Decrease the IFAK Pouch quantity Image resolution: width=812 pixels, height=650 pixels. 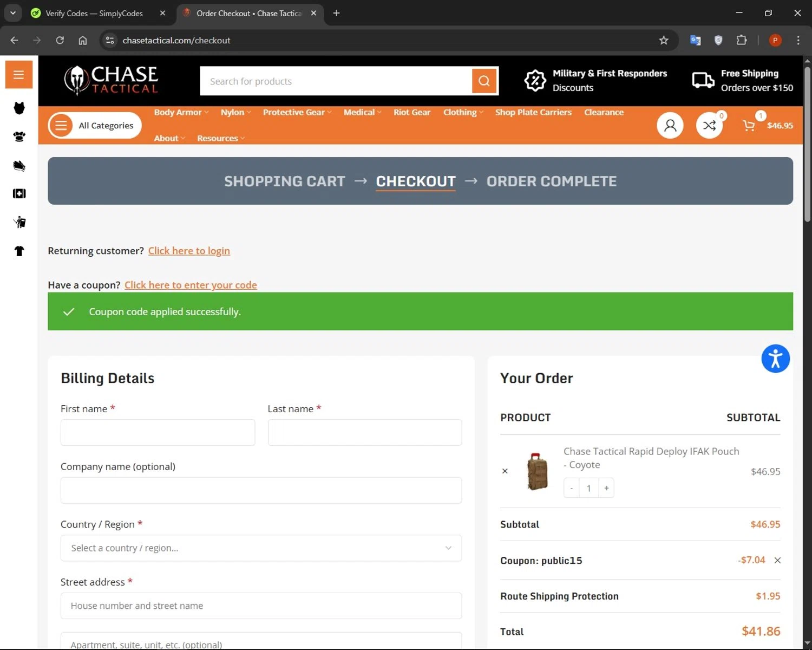(x=571, y=488)
